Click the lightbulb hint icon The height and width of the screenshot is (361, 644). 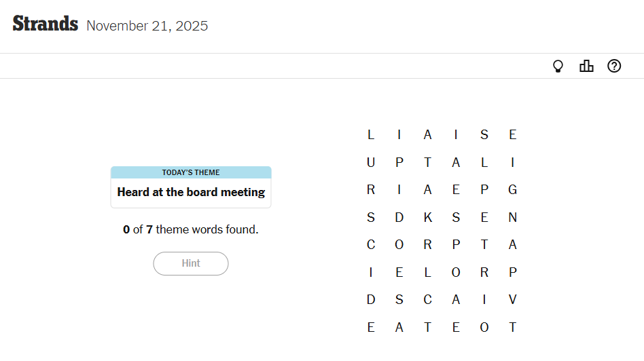click(x=558, y=66)
